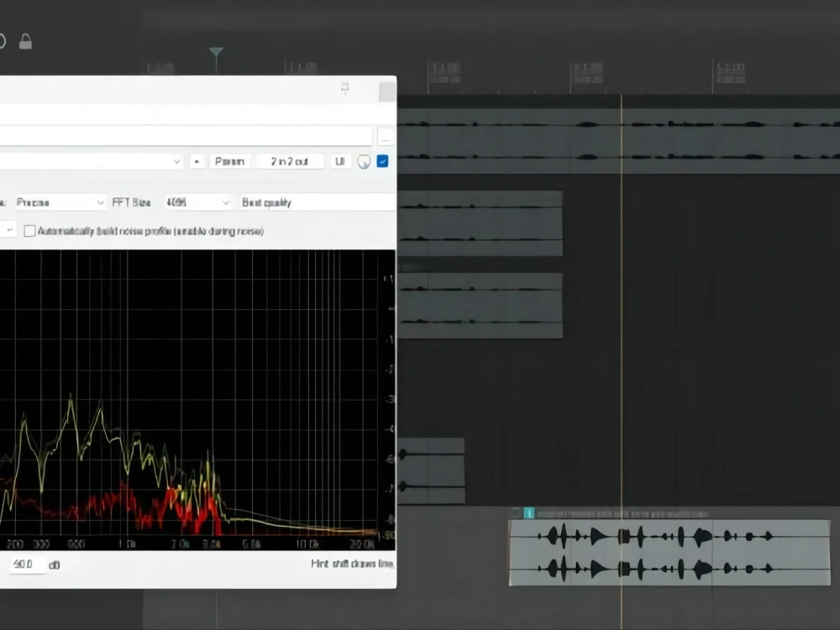Open the preset dropdown list
Screen dimensions: 840x630
click(91, 161)
